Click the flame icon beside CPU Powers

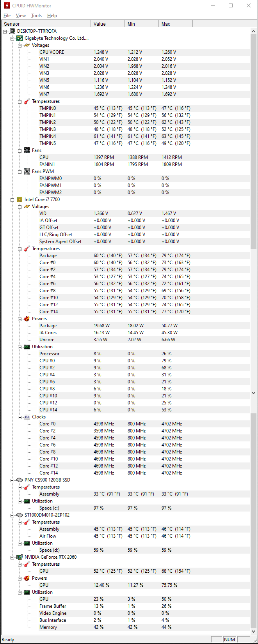[27, 319]
